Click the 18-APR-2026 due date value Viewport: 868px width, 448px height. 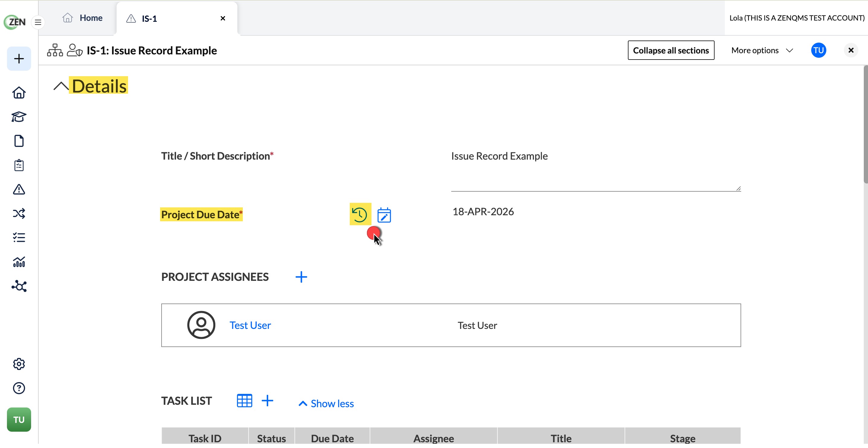(x=483, y=212)
